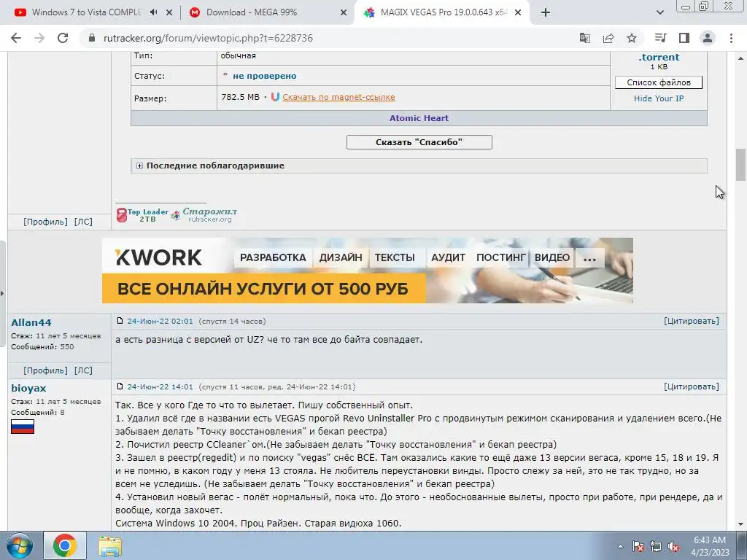Download the .torrent file link
Image resolution: width=747 pixels, height=560 pixels.
[x=659, y=57]
